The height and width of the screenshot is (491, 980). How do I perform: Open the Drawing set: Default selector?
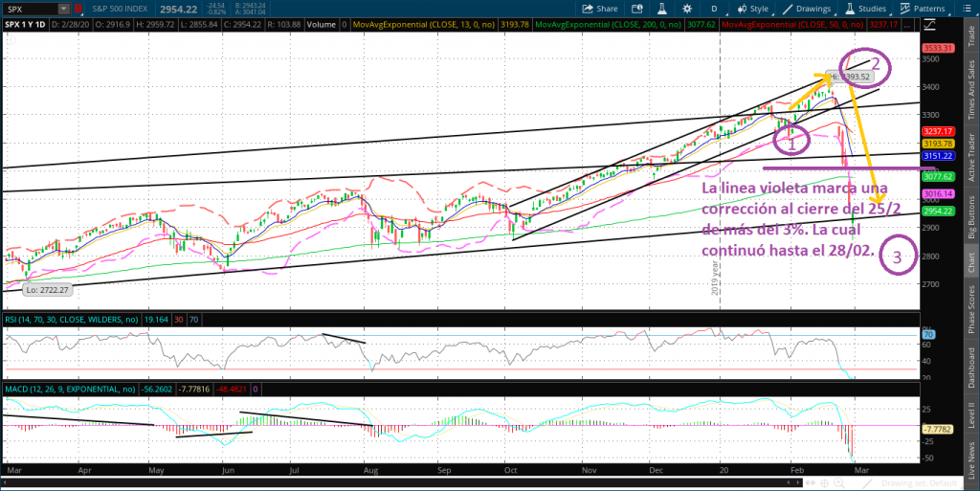click(x=919, y=483)
